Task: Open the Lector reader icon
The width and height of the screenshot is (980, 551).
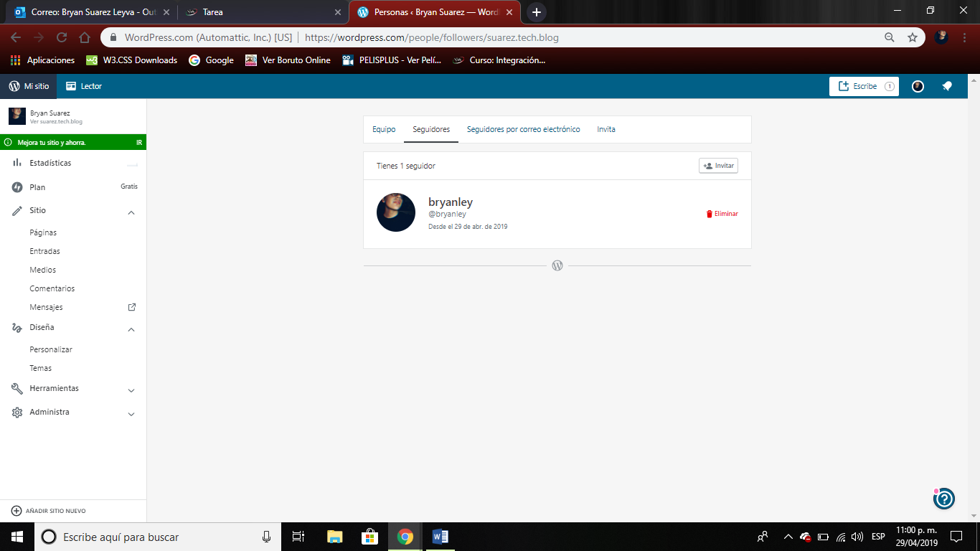Action: point(71,86)
